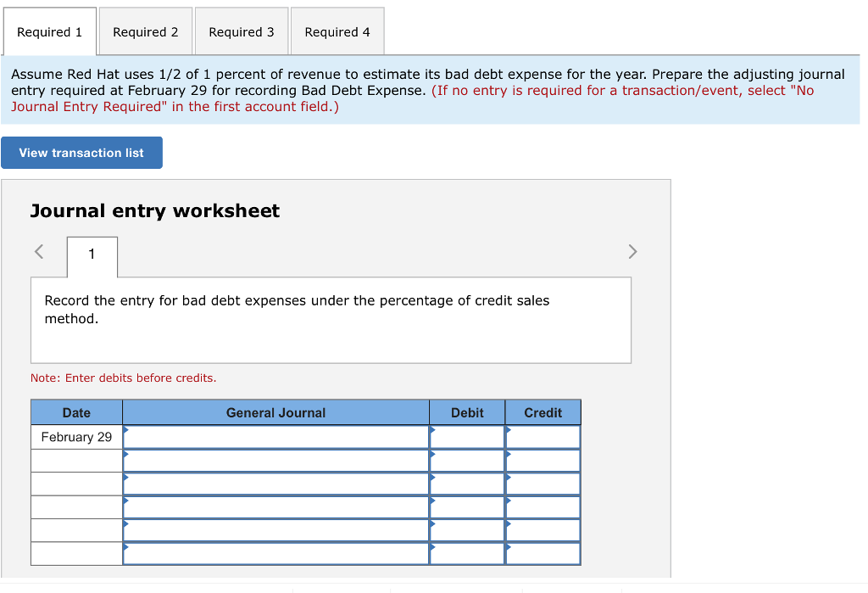Select General Journal account field in second row
The height and width of the screenshot is (593, 868).
(x=275, y=461)
